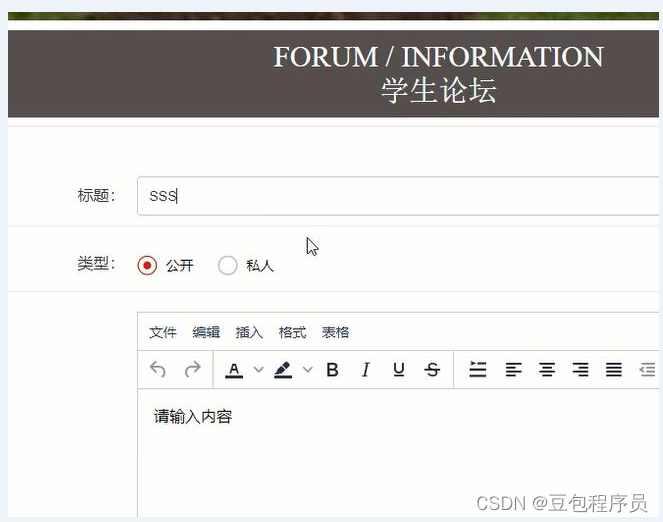Click the line height icon
Image resolution: width=663 pixels, height=522 pixels.
pyautogui.click(x=478, y=369)
